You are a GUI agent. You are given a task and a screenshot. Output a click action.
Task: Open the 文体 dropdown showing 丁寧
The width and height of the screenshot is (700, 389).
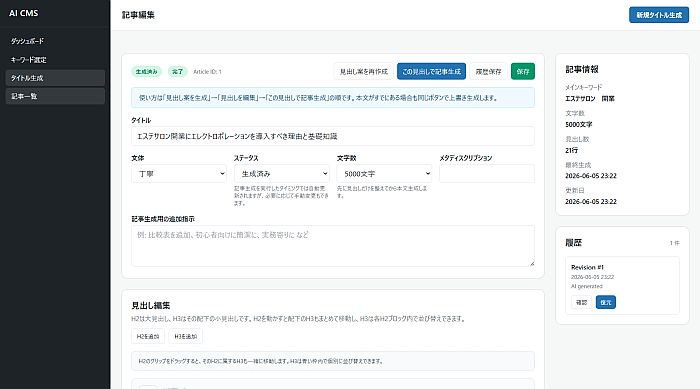pos(179,174)
